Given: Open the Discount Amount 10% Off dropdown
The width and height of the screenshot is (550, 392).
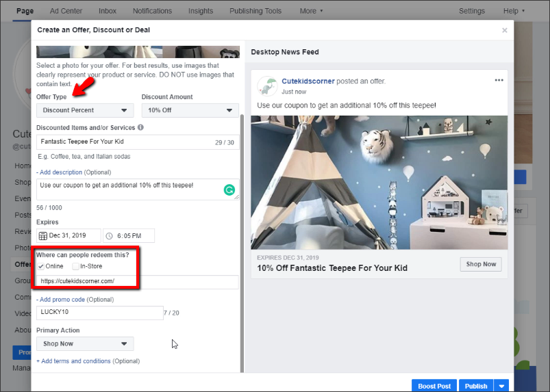Looking at the screenshot, I should point(190,110).
